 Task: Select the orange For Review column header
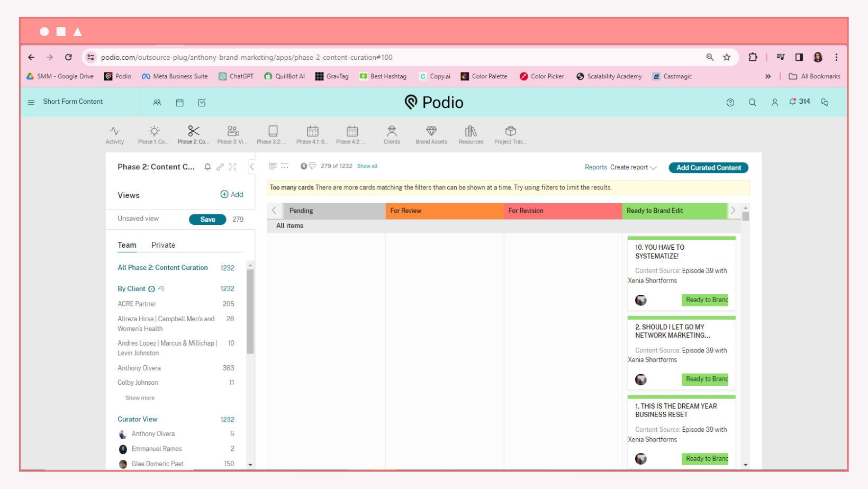tap(445, 211)
